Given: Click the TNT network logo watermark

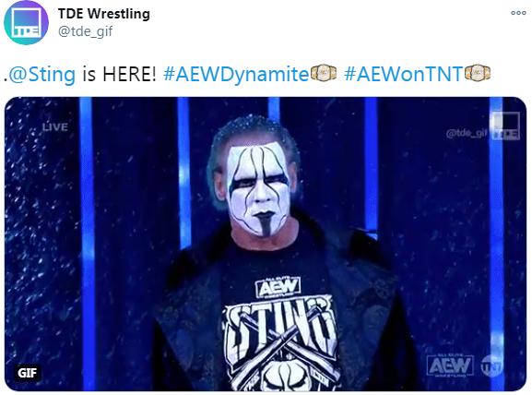Looking at the screenshot, I should pos(491,365).
